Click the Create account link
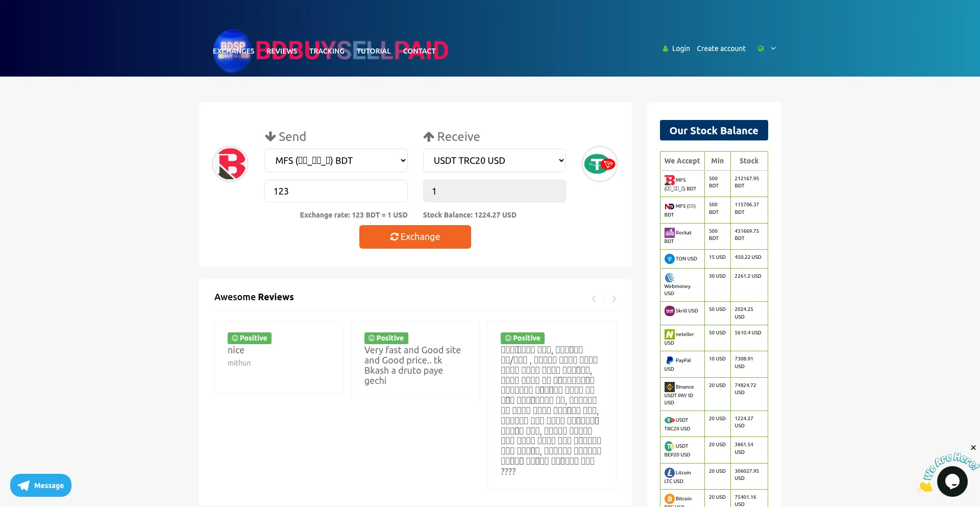Image resolution: width=980 pixels, height=507 pixels. pyautogui.click(x=721, y=49)
